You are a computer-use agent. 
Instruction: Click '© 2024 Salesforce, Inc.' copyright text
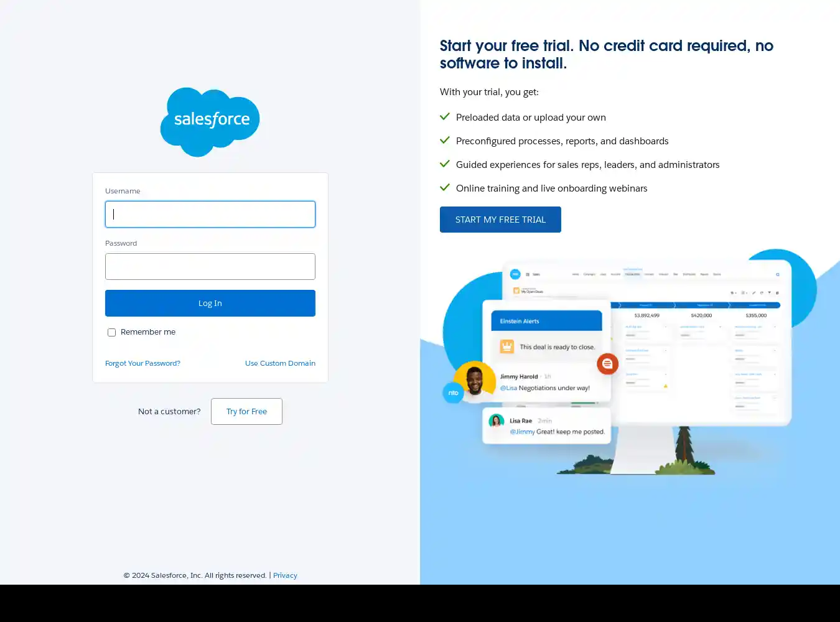195,575
